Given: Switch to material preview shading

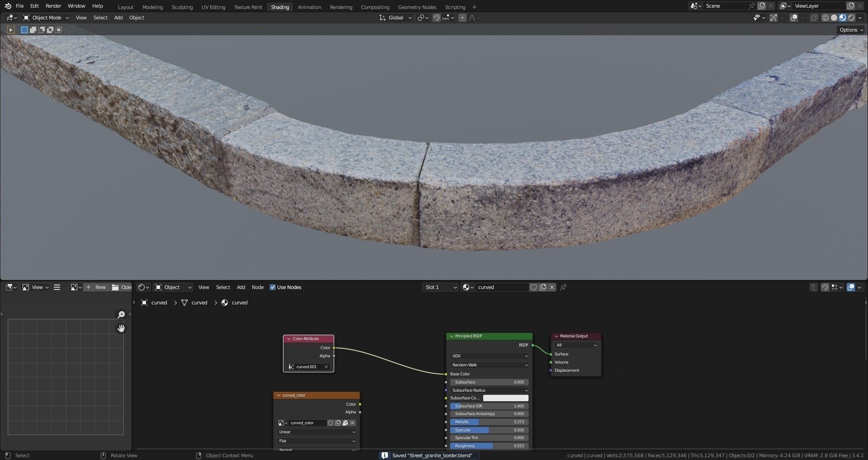Looking at the screenshot, I should [843, 18].
